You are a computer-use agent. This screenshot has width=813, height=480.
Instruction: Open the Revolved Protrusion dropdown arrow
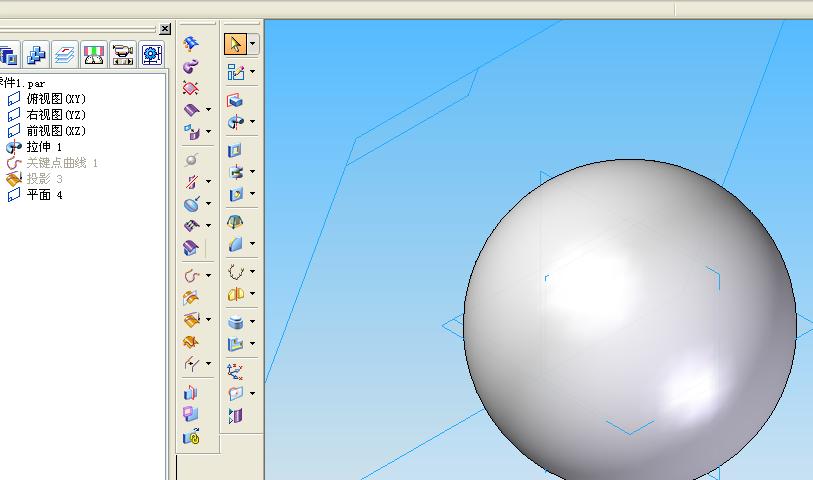click(253, 122)
